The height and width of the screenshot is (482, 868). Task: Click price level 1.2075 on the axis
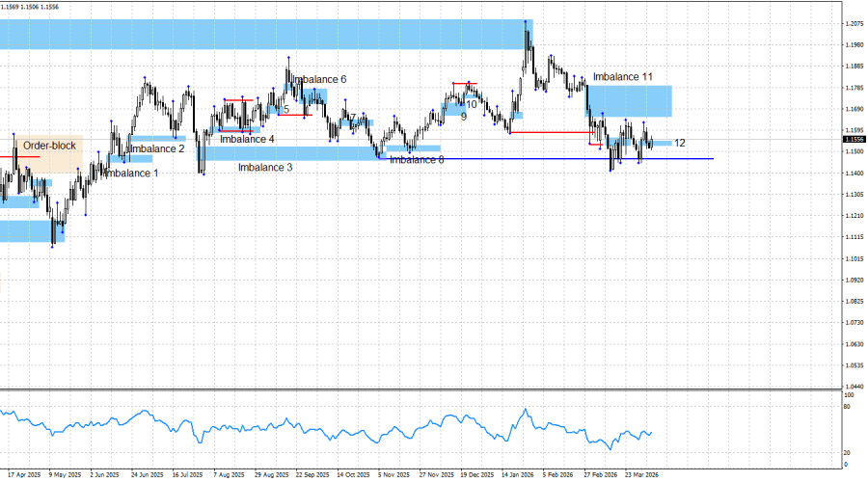[x=854, y=23]
